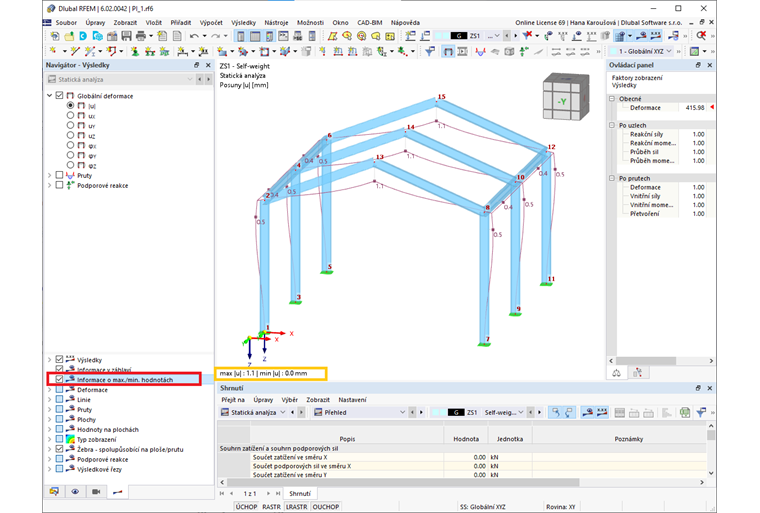Image resolution: width=760 pixels, height=513 pixels.
Task: Open the Přehled dropdown in Shrnutí panel
Action: tap(359, 413)
